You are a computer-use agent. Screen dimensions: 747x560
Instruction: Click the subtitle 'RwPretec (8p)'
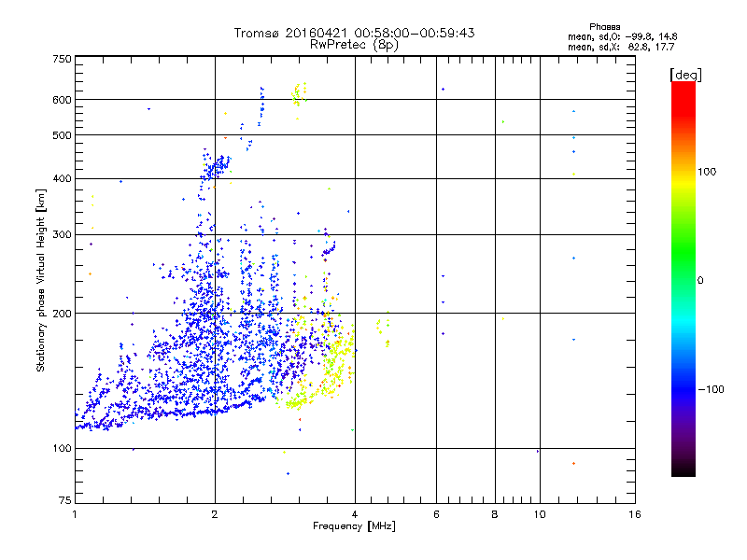(x=354, y=45)
